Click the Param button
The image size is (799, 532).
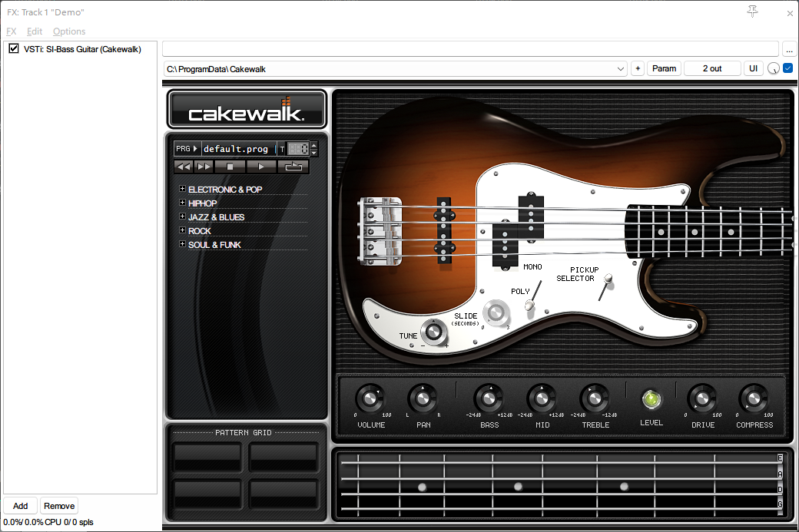pos(664,68)
